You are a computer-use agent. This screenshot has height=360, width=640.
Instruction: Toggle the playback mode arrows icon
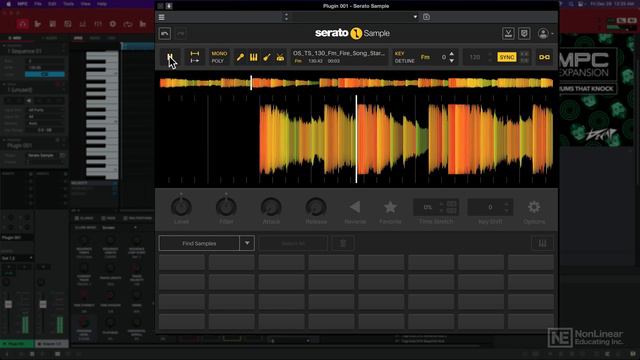click(x=195, y=57)
